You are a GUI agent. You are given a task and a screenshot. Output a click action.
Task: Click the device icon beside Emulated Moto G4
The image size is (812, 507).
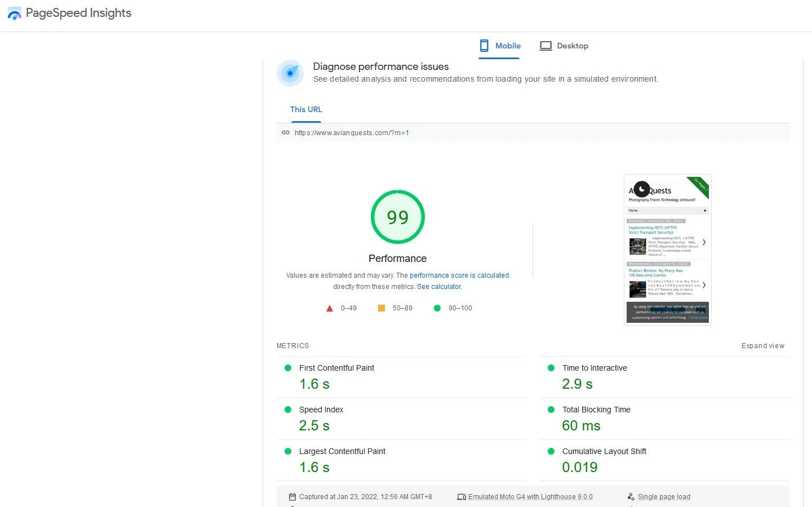pos(462,497)
